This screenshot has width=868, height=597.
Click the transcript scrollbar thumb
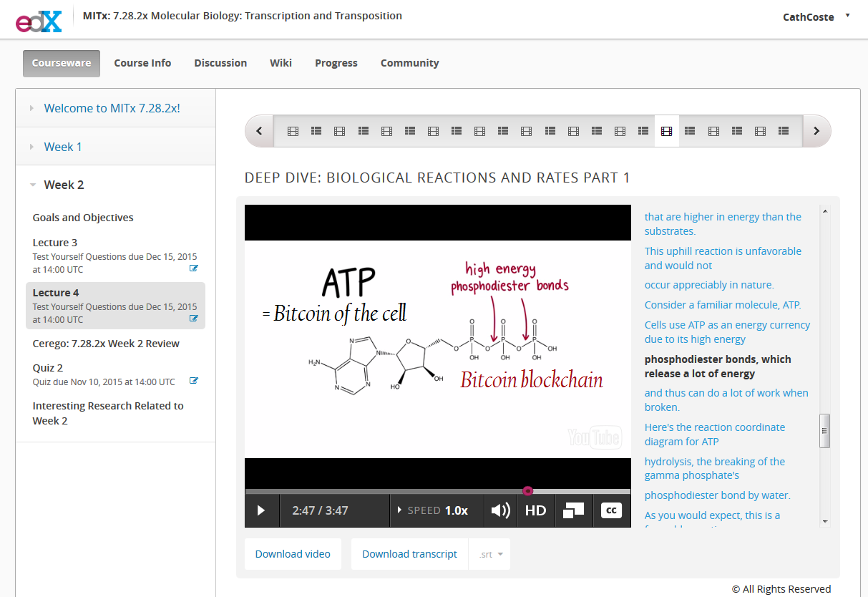(x=824, y=431)
